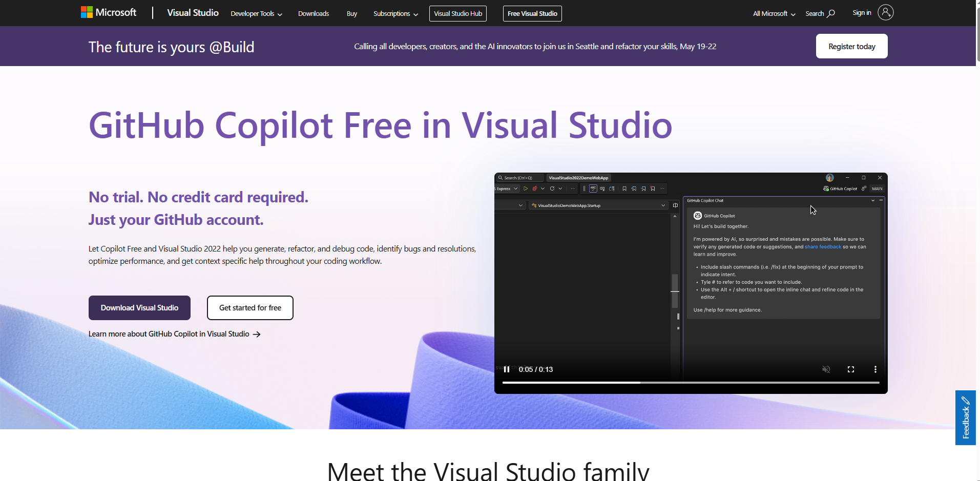Click the Free Visual Studio button
The image size is (980, 481).
(x=532, y=14)
